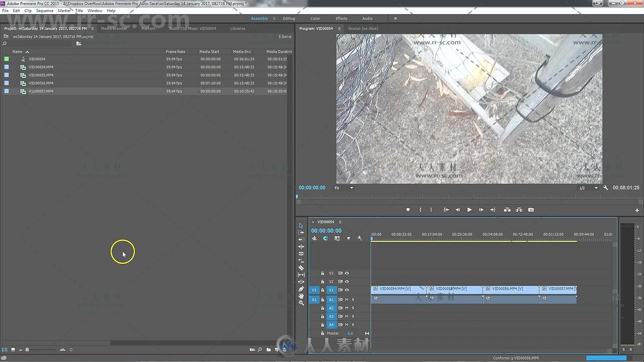Open the Window menu
644x362 pixels.
click(95, 11)
